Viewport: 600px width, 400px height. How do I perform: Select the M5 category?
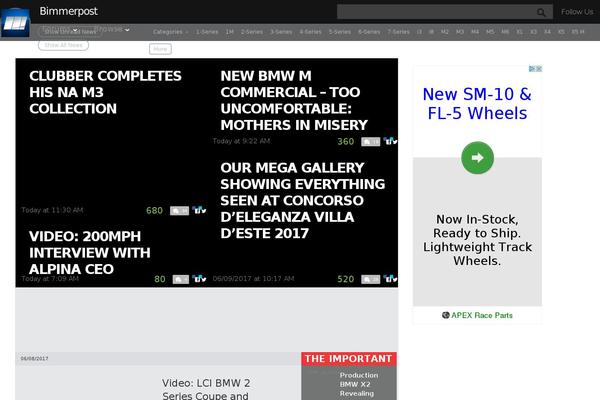(x=490, y=32)
